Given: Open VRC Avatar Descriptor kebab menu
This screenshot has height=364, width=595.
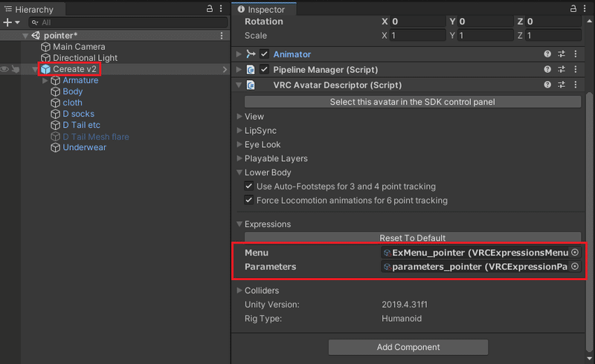Looking at the screenshot, I should pyautogui.click(x=576, y=85).
